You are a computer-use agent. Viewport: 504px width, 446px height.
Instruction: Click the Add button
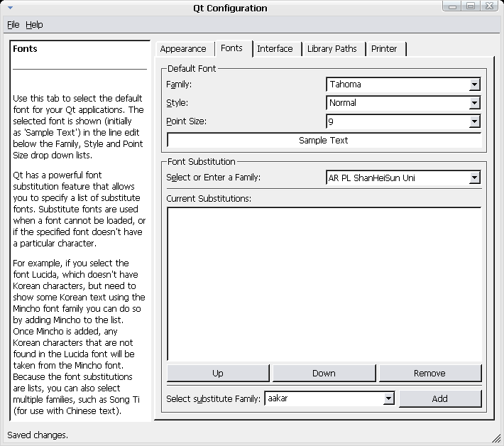tap(440, 398)
